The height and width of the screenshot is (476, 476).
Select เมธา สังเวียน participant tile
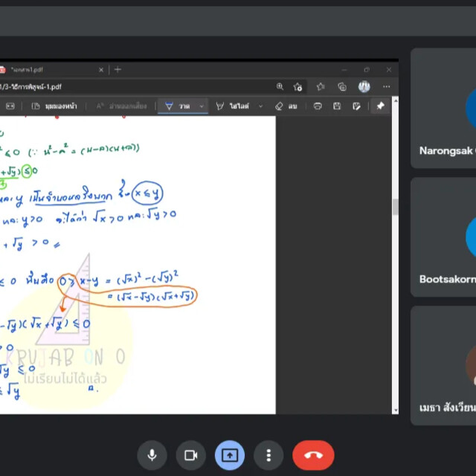pos(443,366)
